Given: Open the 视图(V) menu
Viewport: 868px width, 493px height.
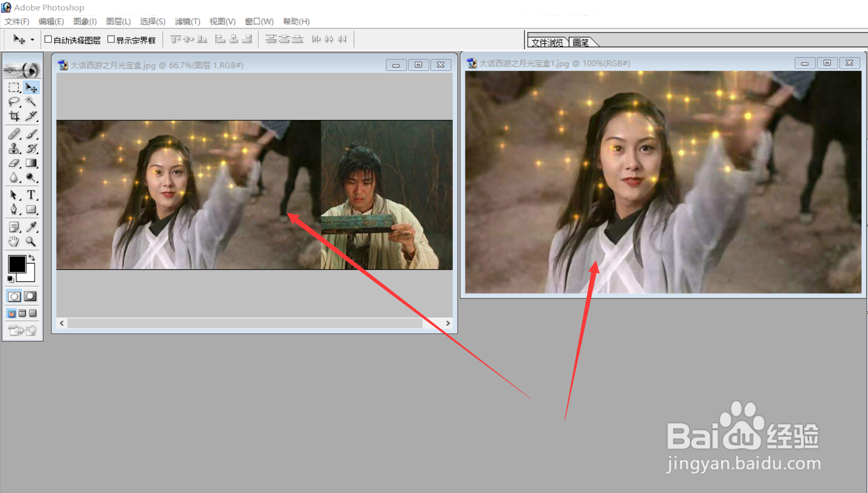Looking at the screenshot, I should (222, 21).
